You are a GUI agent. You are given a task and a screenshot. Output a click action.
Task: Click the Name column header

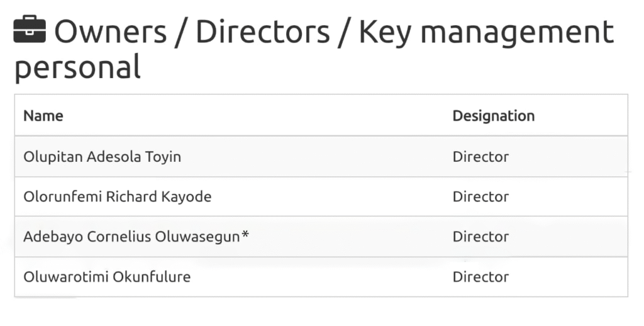(43, 116)
